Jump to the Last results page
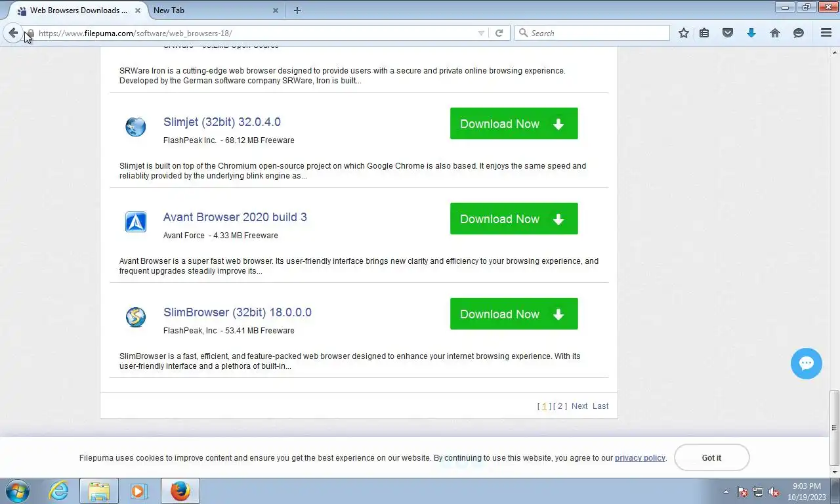The width and height of the screenshot is (840, 504). [x=600, y=406]
